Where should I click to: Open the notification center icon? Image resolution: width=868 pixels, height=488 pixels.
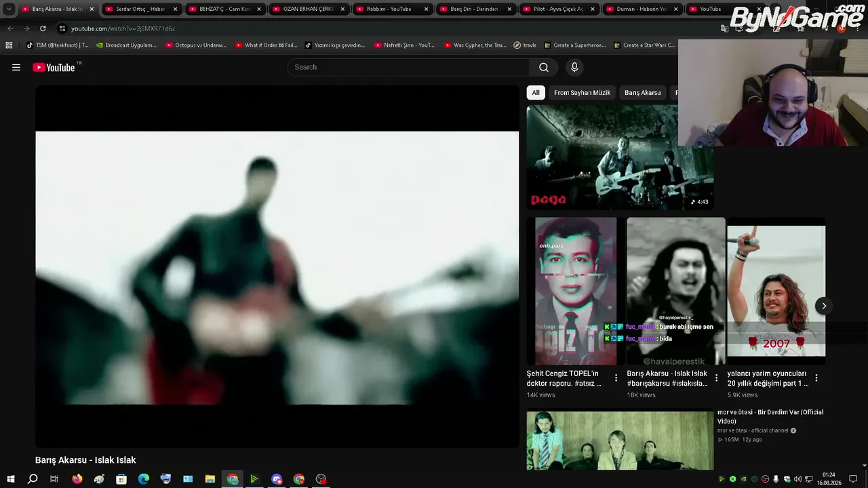[x=853, y=479]
